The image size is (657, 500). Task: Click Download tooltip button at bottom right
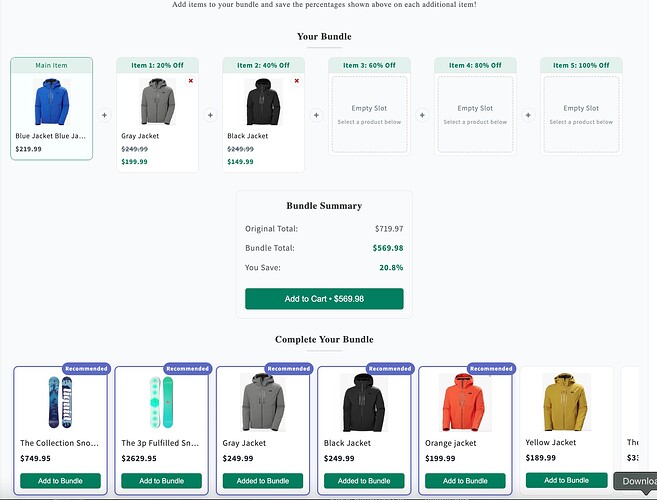(635, 481)
